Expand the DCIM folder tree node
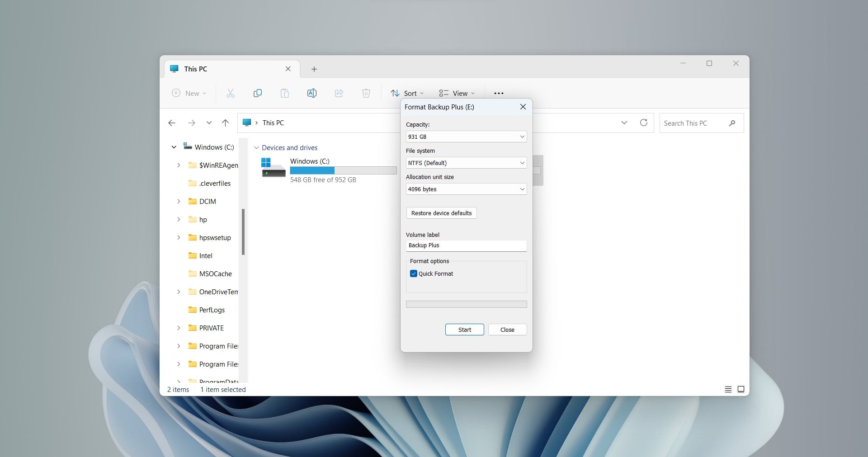Screen dimensions: 868x457 pyautogui.click(x=179, y=202)
